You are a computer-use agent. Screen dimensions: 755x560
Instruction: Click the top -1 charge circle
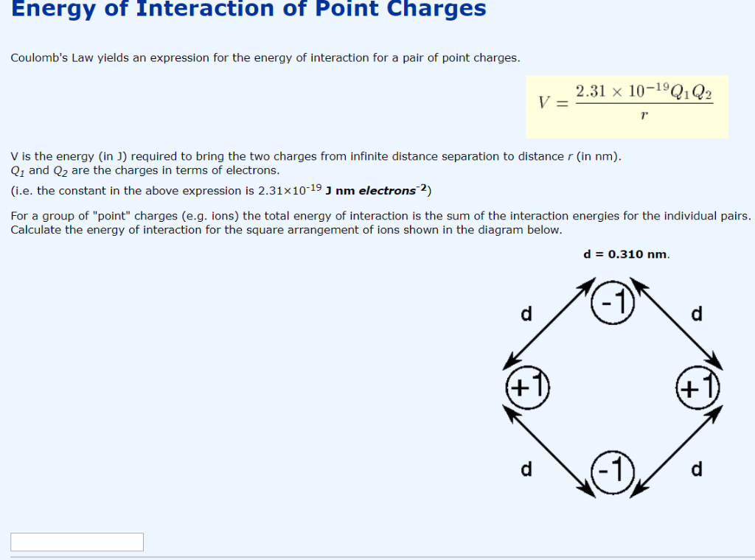[x=613, y=302]
